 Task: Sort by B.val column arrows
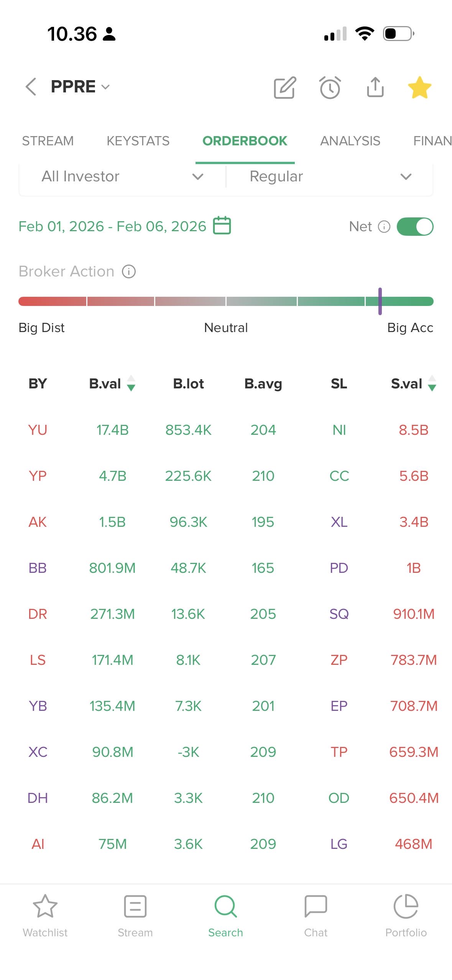coord(131,383)
